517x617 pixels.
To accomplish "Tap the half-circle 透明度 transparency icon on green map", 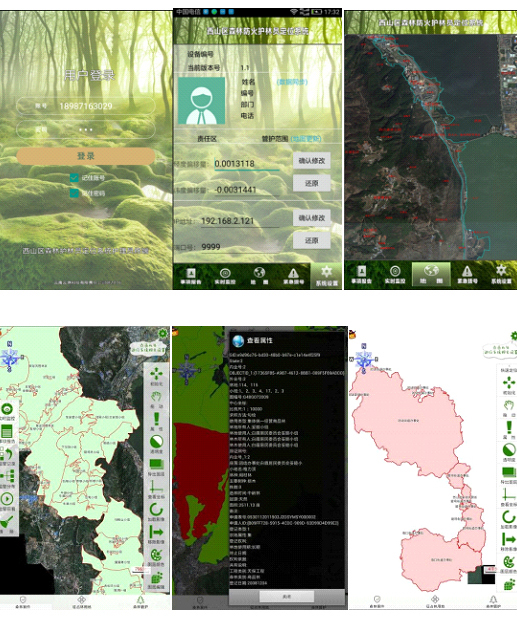I will (x=156, y=441).
